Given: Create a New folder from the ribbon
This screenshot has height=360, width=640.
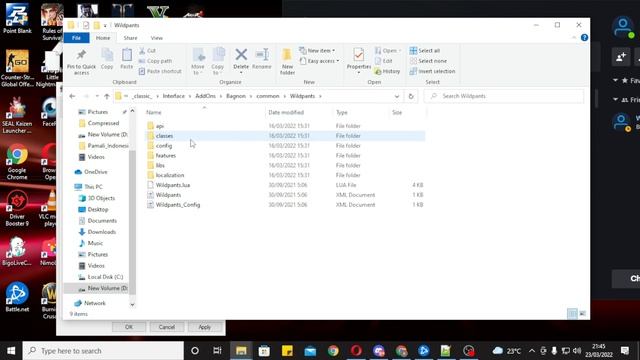Looking at the screenshot, I should (x=287, y=61).
